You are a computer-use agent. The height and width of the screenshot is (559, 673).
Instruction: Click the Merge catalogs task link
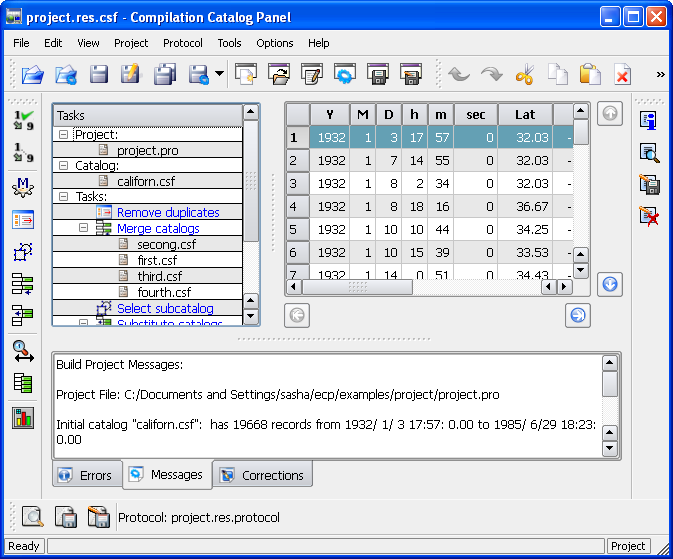click(x=158, y=228)
